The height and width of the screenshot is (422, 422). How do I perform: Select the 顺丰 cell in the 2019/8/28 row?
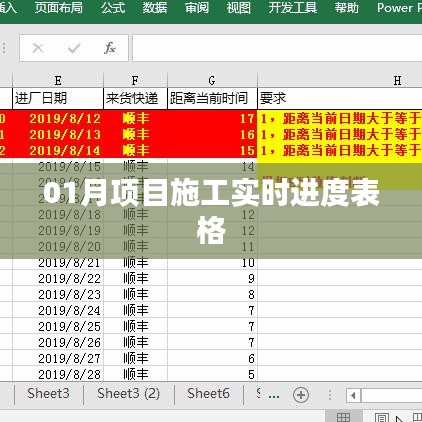[x=135, y=374]
